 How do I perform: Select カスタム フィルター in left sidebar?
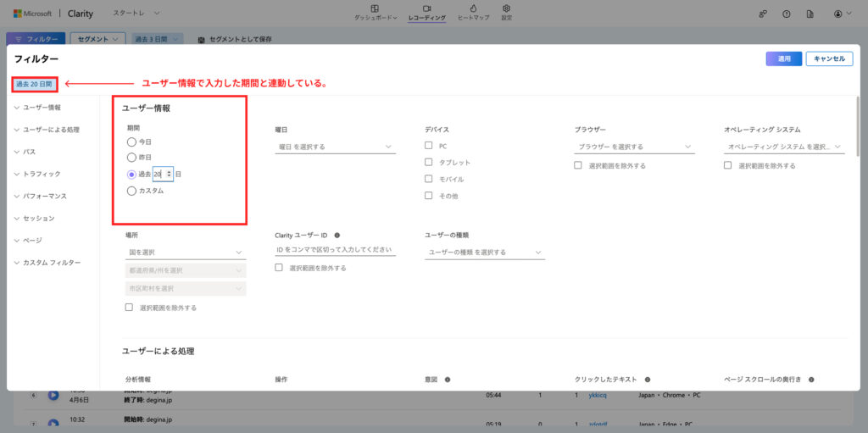click(x=52, y=263)
